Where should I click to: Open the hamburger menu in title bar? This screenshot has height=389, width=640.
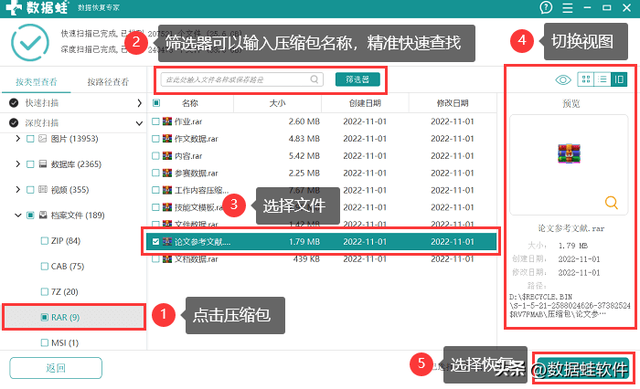point(567,8)
